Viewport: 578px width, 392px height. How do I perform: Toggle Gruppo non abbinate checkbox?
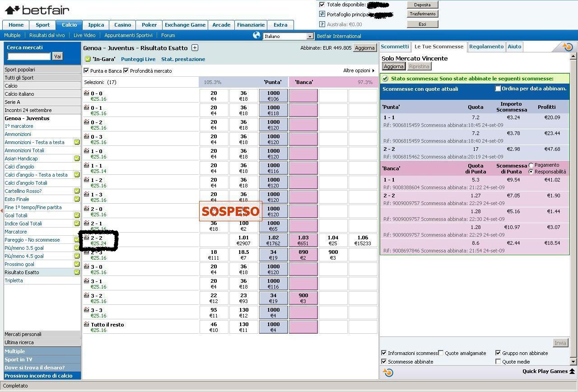click(498, 353)
